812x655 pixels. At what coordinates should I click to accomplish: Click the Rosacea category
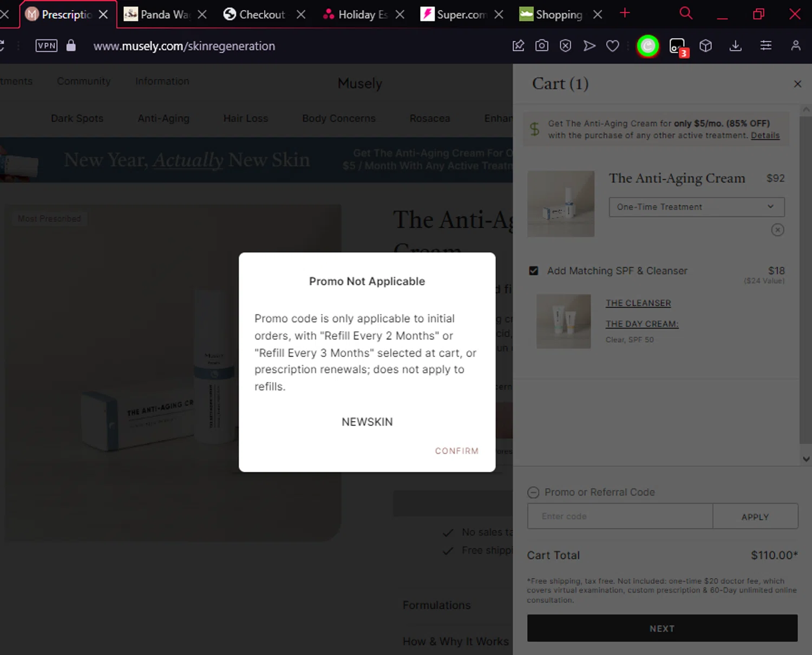pyautogui.click(x=430, y=118)
